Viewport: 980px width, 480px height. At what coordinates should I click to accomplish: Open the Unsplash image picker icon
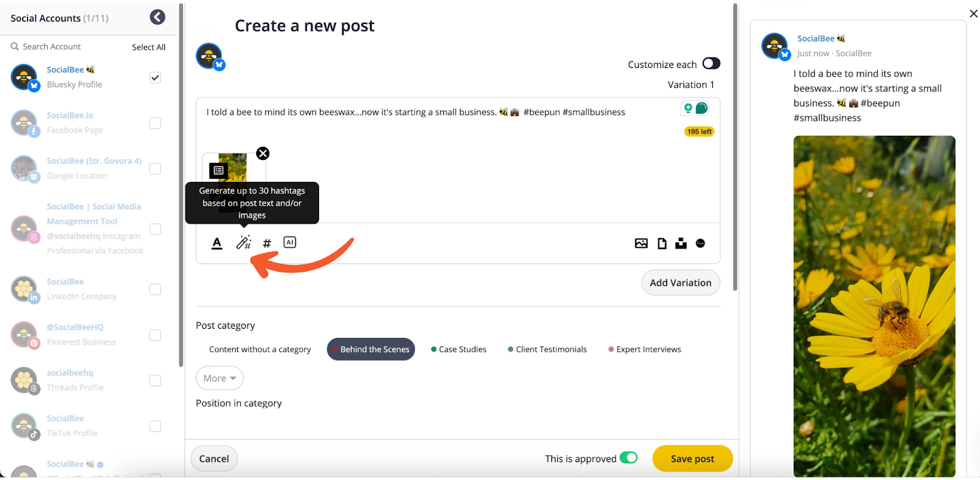(681, 243)
